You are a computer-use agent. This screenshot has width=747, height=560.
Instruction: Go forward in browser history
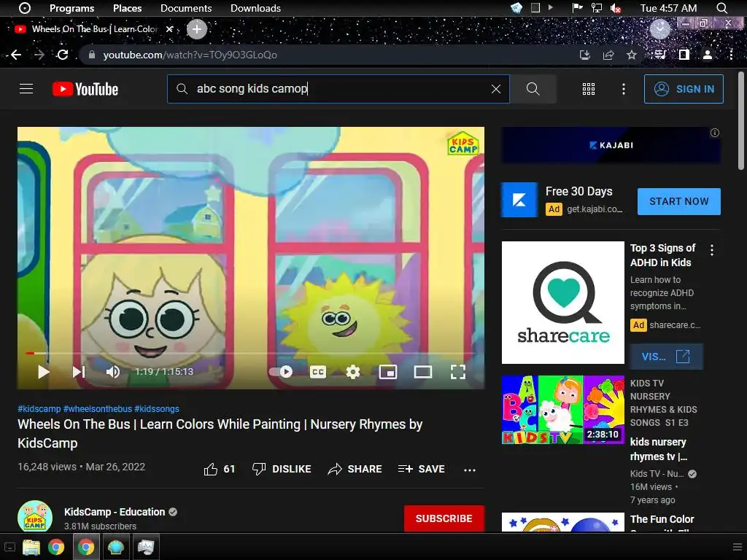point(39,55)
